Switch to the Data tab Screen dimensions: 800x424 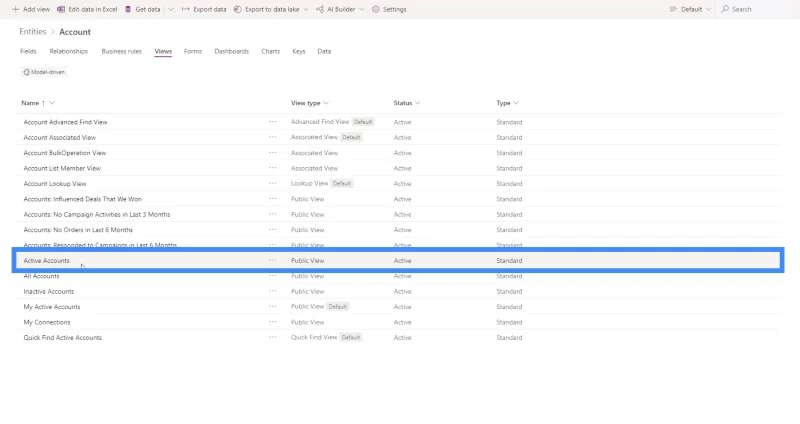(324, 52)
